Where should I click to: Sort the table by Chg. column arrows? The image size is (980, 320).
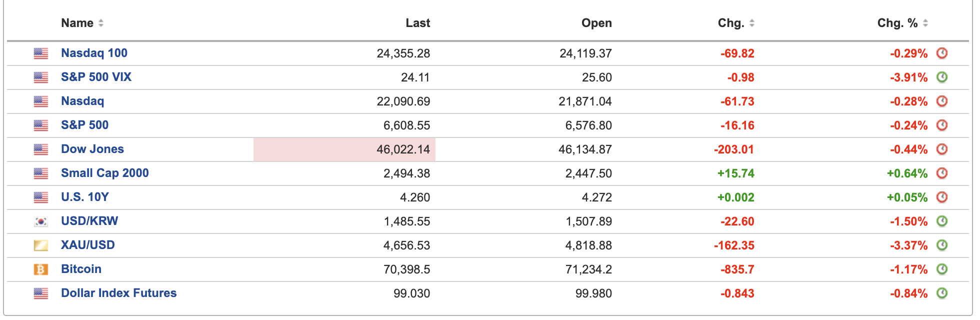(x=752, y=23)
